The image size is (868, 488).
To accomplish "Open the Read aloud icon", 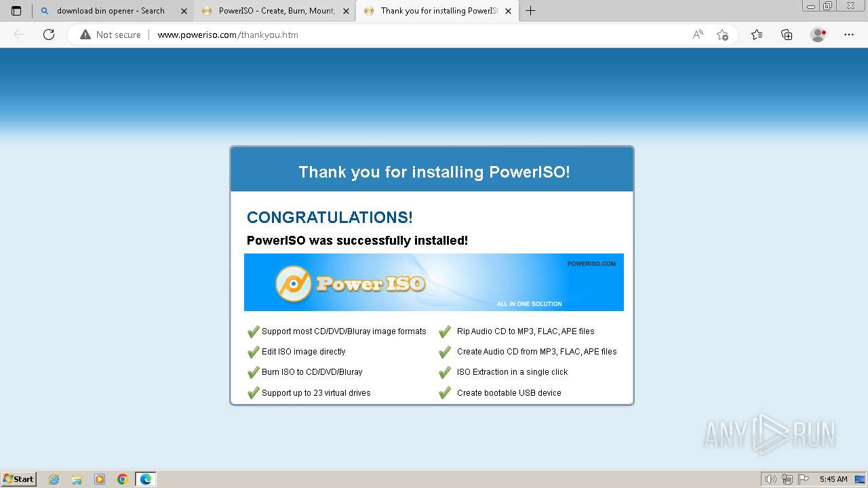I will (697, 35).
